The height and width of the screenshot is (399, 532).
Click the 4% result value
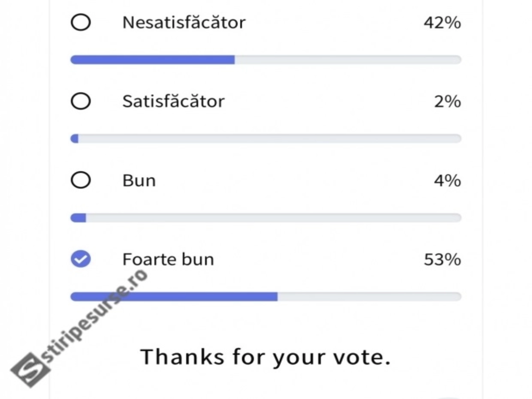tap(448, 181)
